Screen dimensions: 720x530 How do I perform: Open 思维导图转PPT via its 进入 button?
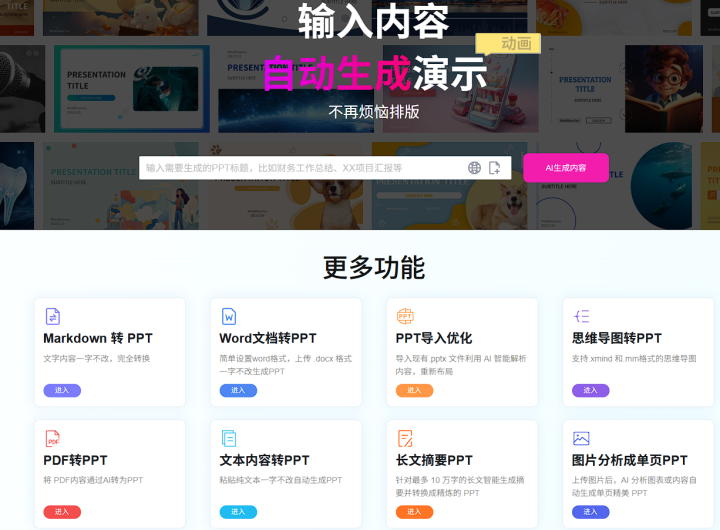coord(590,390)
